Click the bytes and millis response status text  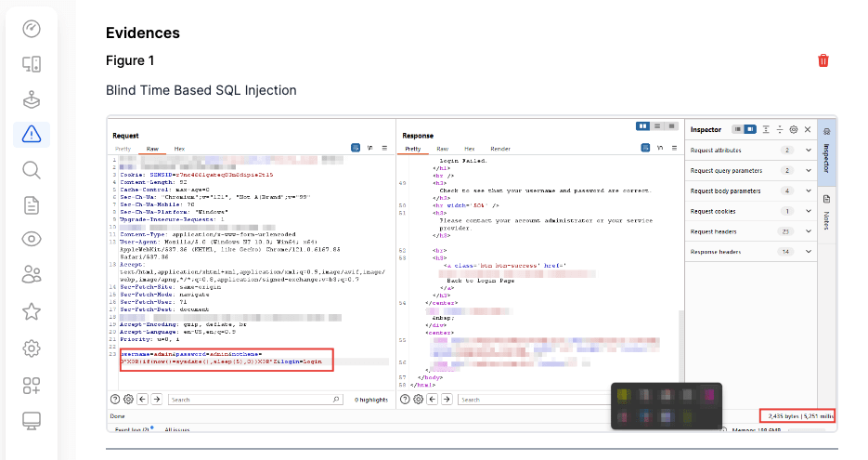[800, 415]
